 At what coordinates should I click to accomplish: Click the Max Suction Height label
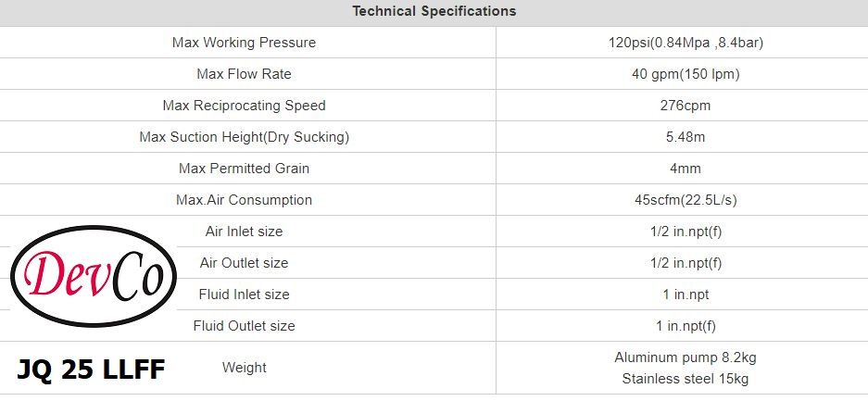pos(244,137)
